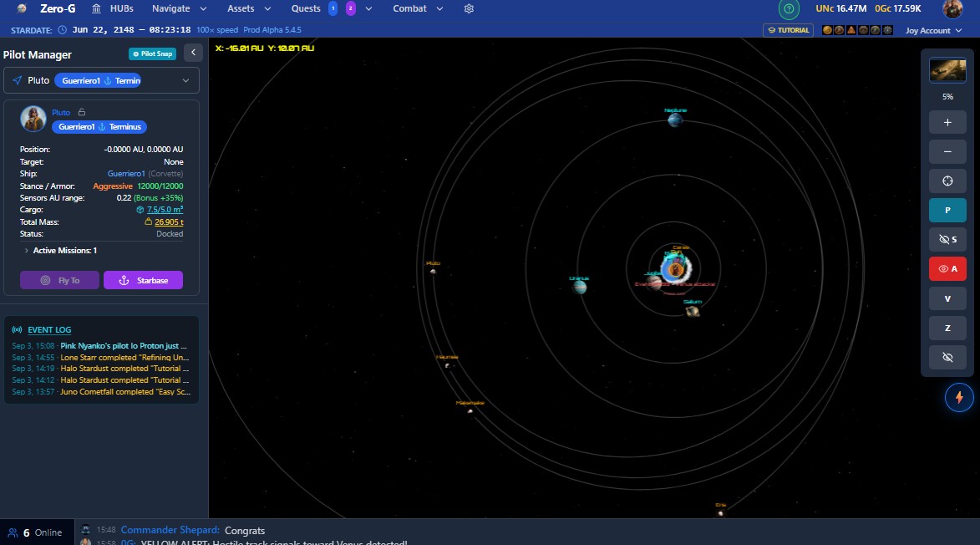Screen dimensions: 980x545
Task: Click the purple Quests badge showing 2
Action: coord(351,8)
